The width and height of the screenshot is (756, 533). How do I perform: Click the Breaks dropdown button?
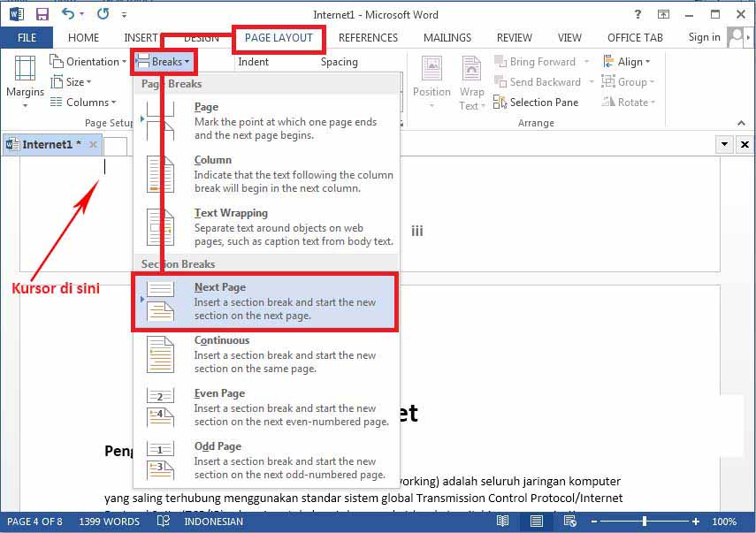(164, 62)
